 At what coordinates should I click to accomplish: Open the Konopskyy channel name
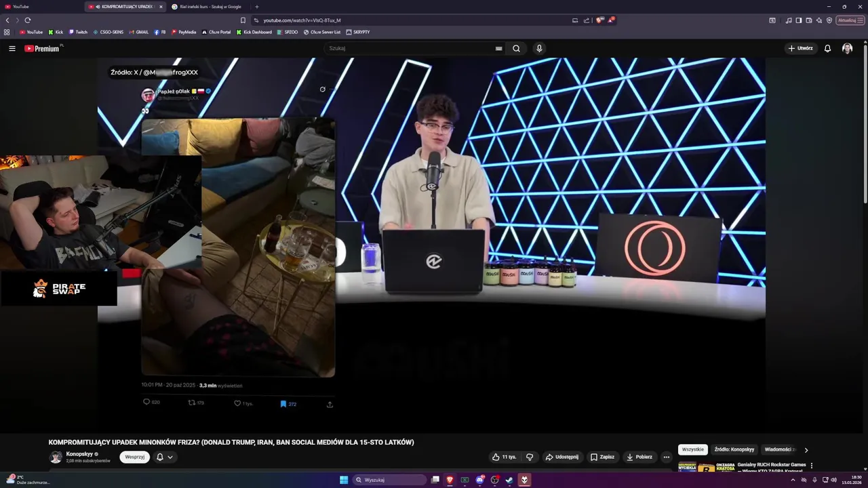[x=79, y=453]
